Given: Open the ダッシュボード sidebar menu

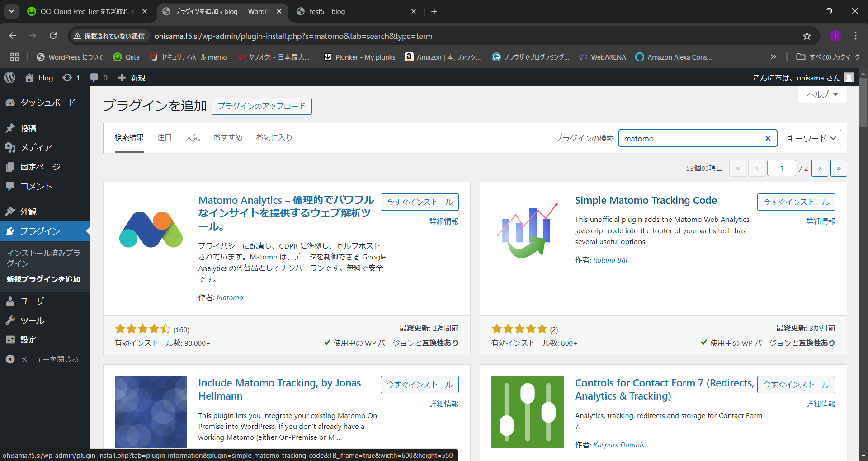Looking at the screenshot, I should click(x=45, y=103).
